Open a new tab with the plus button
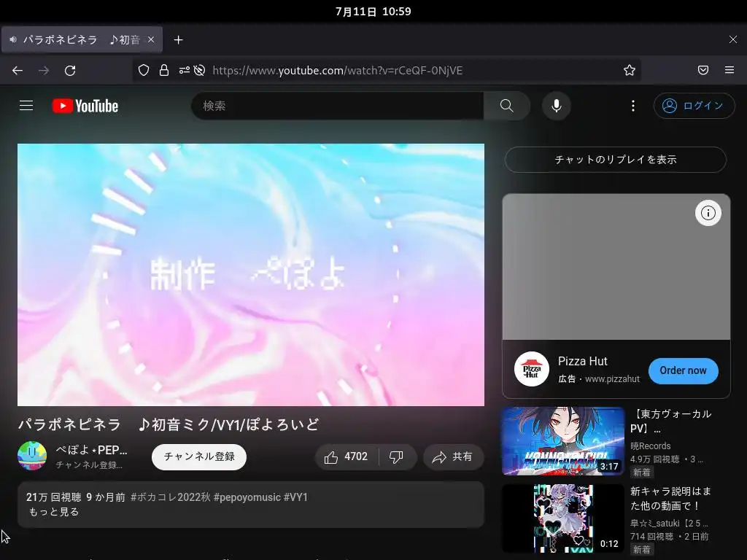This screenshot has height=560, width=747. pos(178,40)
